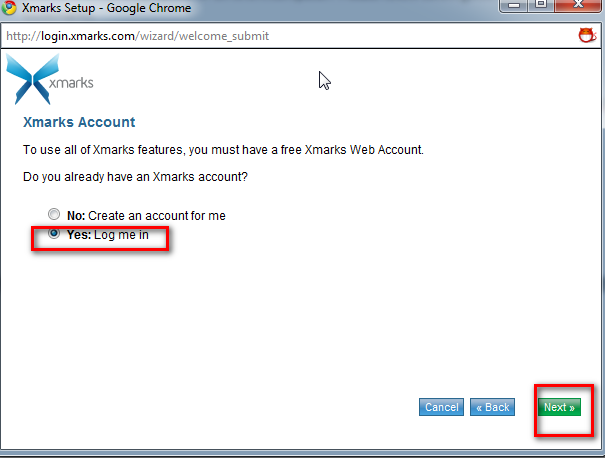Click the "Xmarks Account" heading text
Viewport: 605px width, 458px height.
79,122
